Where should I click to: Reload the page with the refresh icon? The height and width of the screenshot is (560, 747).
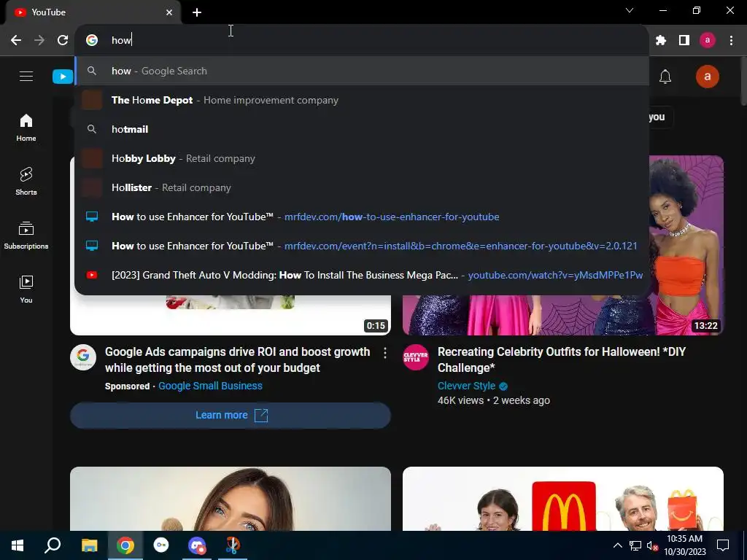(63, 40)
